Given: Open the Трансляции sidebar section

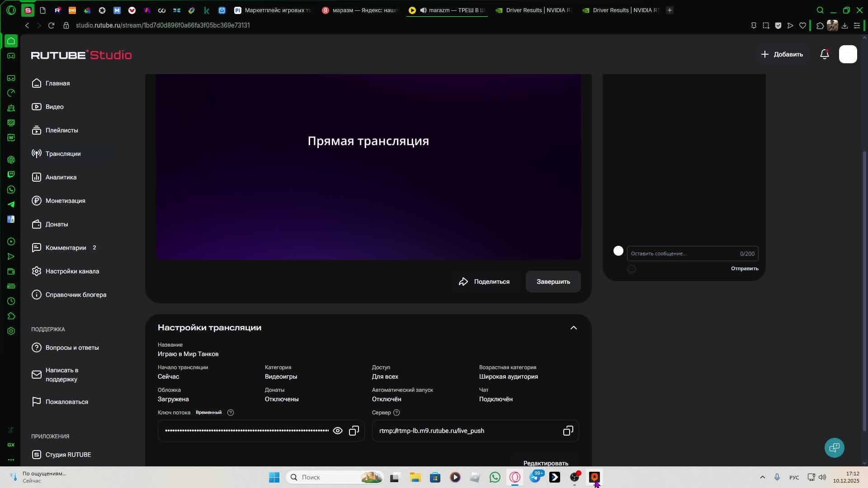Looking at the screenshot, I should tap(63, 154).
